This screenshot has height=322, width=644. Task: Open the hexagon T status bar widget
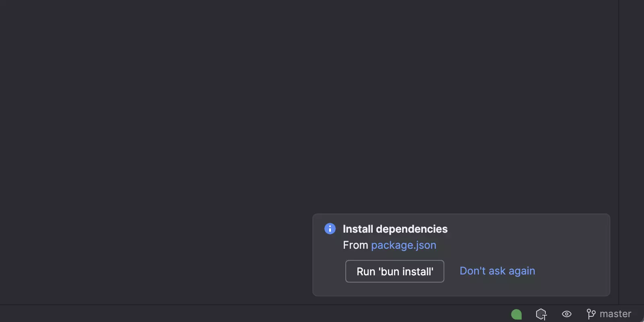tap(541, 314)
